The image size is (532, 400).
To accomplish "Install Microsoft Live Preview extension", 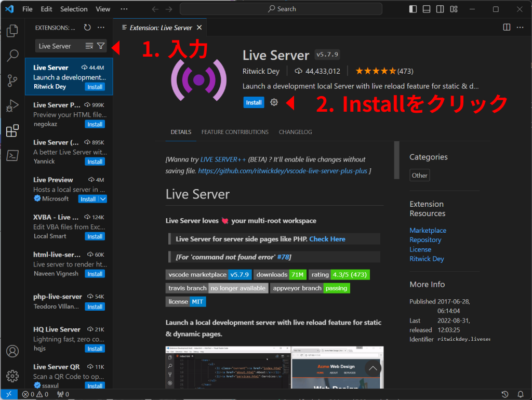I will tap(88, 199).
